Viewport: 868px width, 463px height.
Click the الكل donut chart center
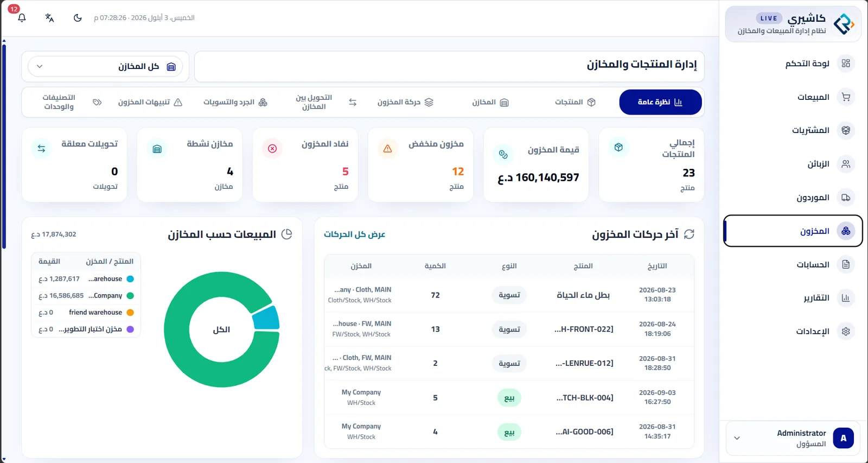pyautogui.click(x=221, y=329)
